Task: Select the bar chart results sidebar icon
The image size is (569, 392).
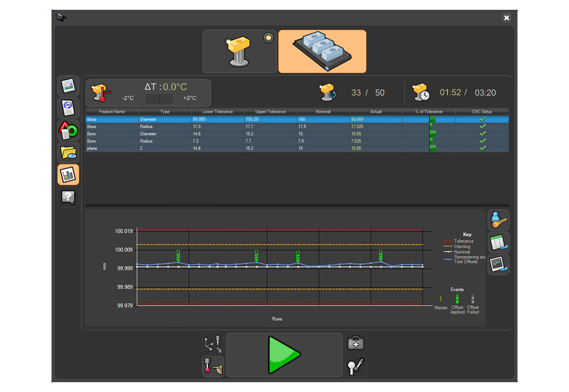Action: (68, 175)
